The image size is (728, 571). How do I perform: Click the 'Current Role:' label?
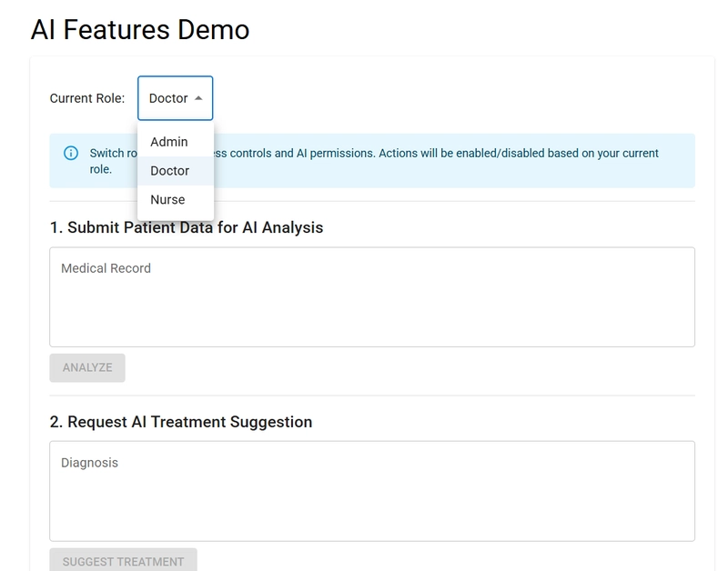click(87, 98)
